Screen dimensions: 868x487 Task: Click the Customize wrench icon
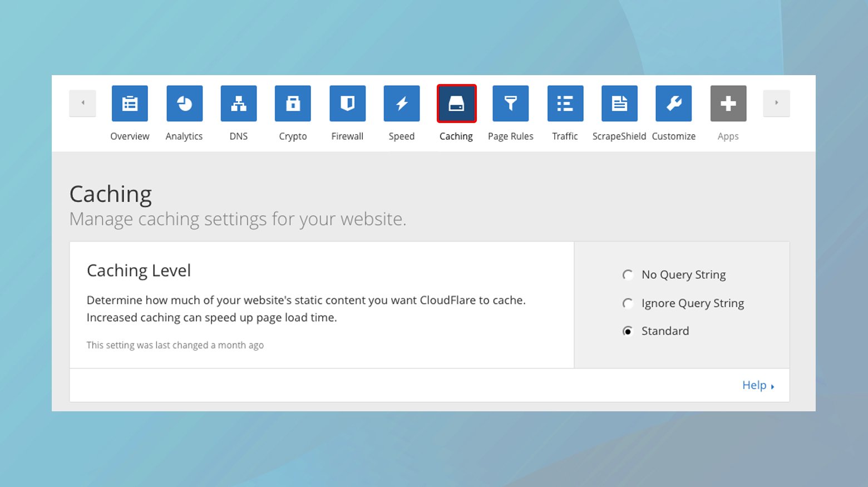point(673,104)
